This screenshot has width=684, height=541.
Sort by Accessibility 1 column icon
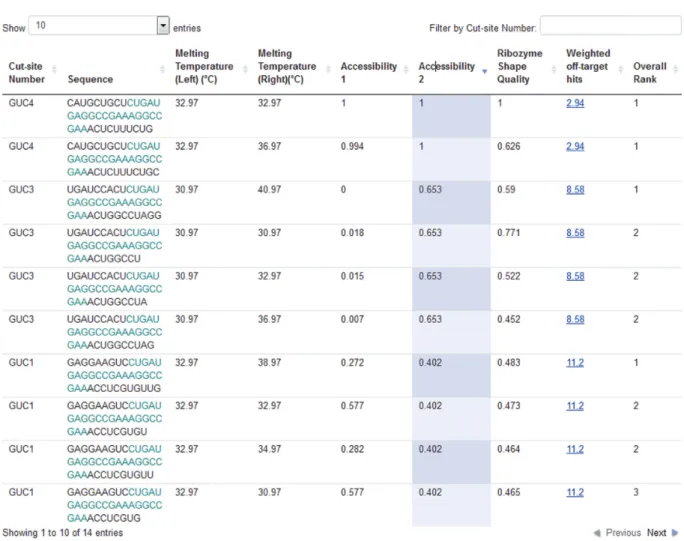(x=406, y=69)
